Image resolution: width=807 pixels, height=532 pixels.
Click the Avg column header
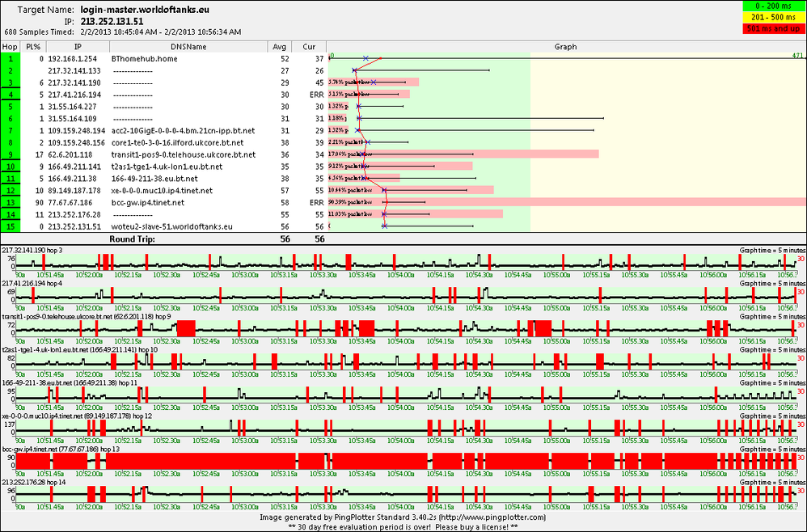[280, 47]
